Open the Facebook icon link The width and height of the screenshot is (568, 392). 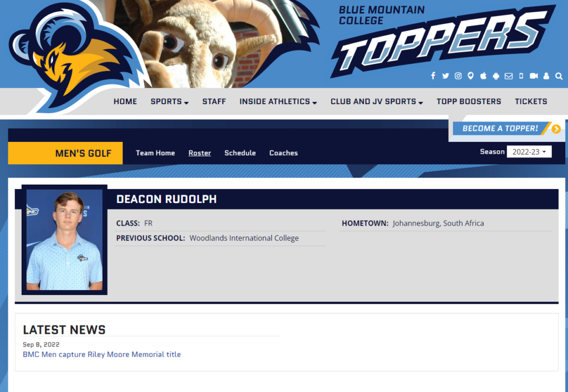[433, 76]
